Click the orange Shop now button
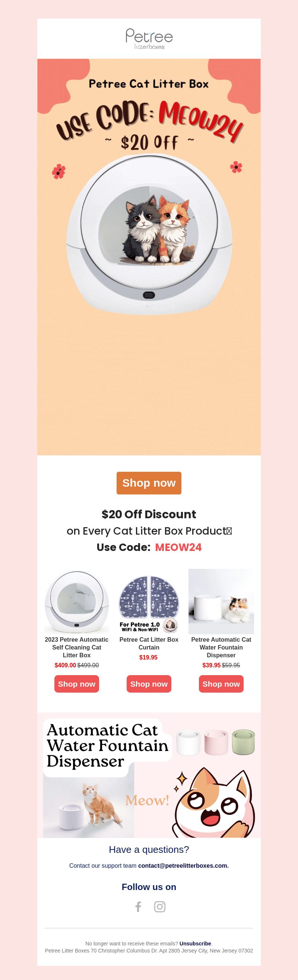298x980 pixels. (149, 483)
